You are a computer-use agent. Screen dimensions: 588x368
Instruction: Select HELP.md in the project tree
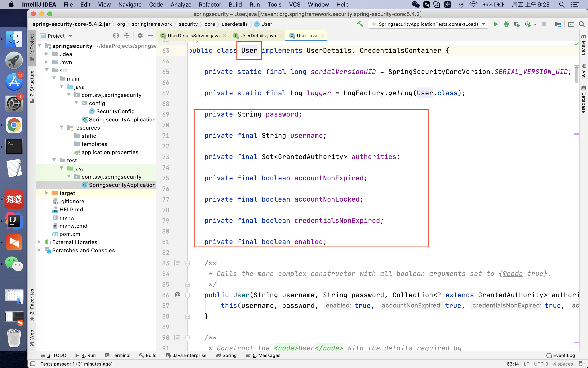coord(71,209)
